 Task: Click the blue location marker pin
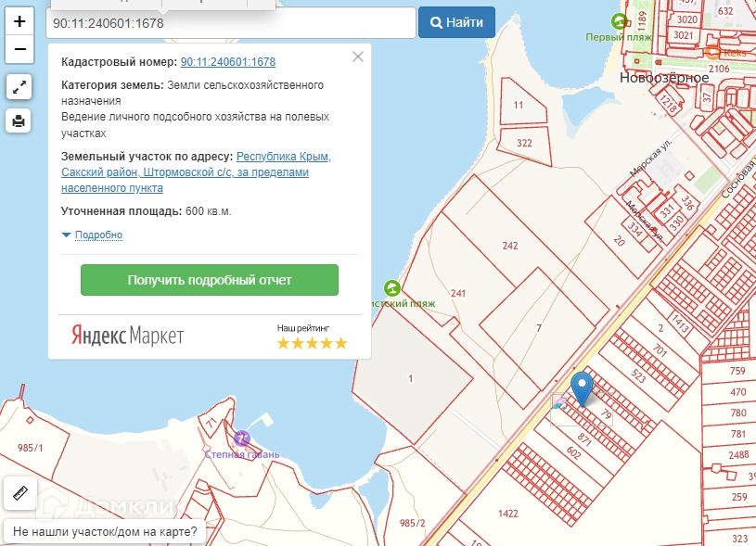pos(582,389)
